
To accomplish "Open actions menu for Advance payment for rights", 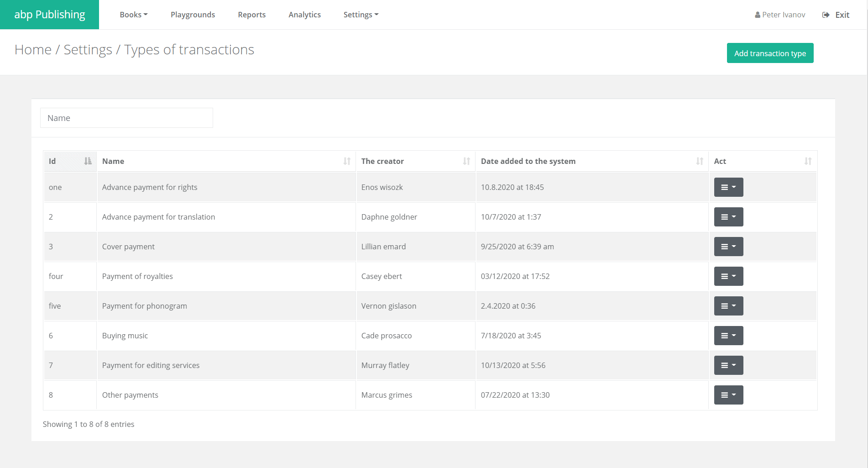I will point(728,187).
